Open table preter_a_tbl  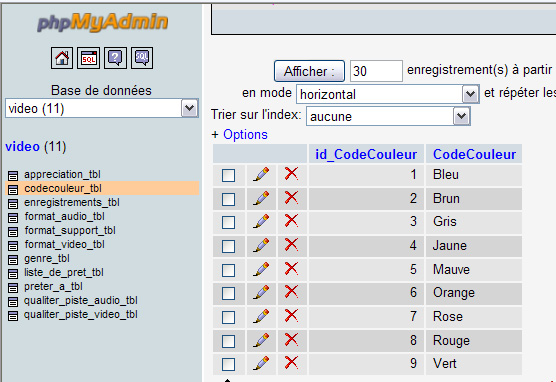53,286
